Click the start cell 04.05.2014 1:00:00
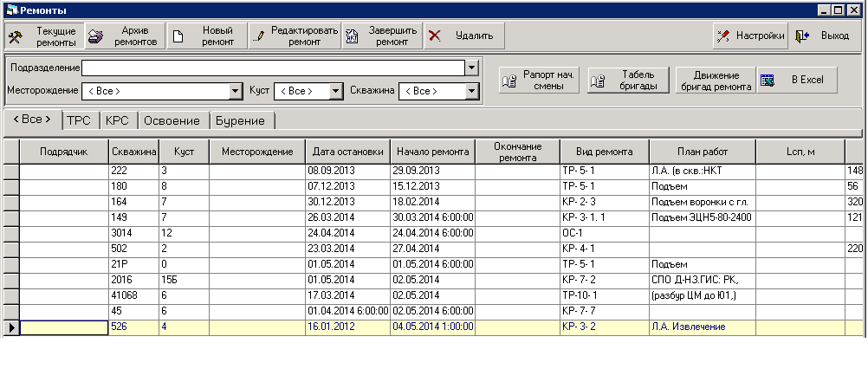Image resolution: width=868 pixels, height=369 pixels. 433,327
